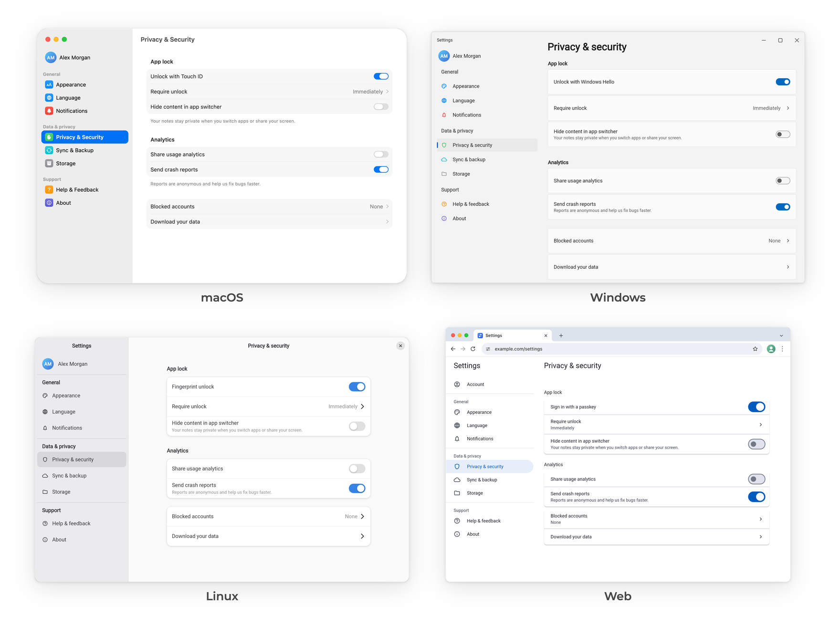Open Download your data chevron in macOS
The height and width of the screenshot is (626, 840).
click(x=387, y=222)
